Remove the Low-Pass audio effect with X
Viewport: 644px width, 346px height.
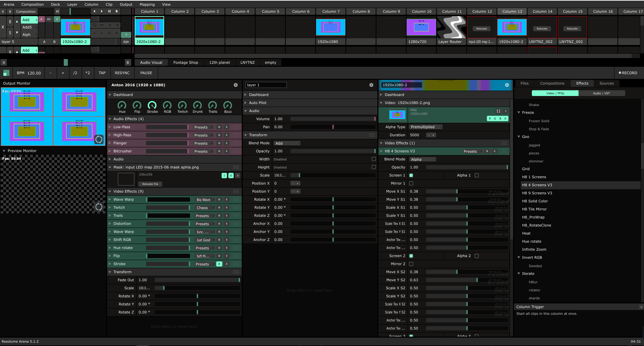(227, 127)
